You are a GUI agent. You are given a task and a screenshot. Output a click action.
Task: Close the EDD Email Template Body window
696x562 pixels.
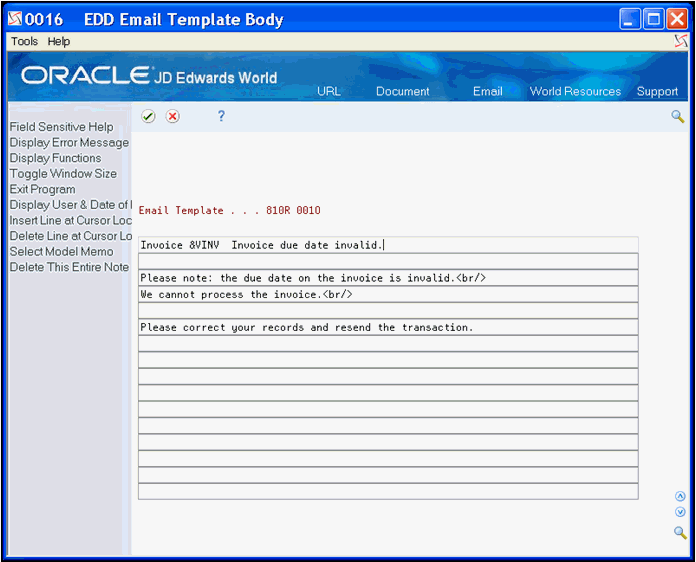[677, 20]
